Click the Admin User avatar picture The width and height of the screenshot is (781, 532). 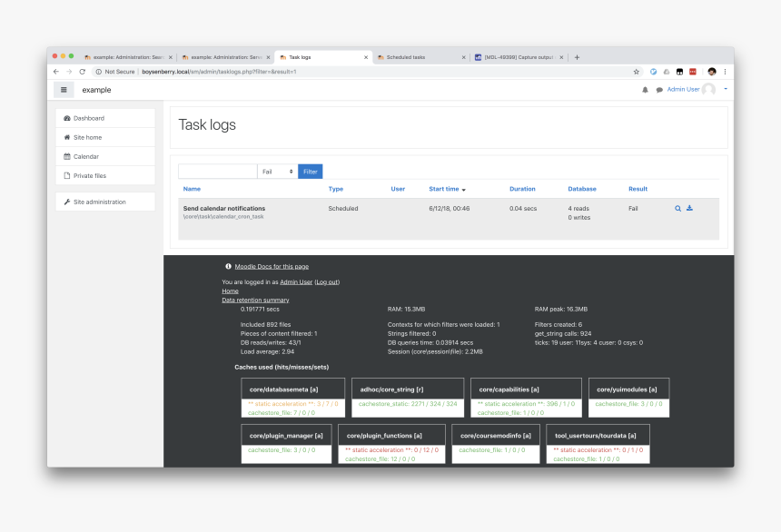pos(708,90)
